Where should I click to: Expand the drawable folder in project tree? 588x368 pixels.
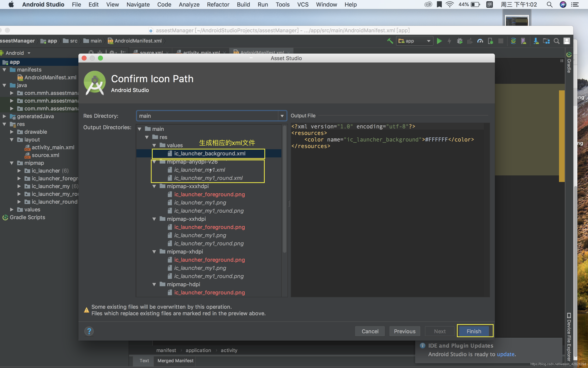[x=12, y=132]
